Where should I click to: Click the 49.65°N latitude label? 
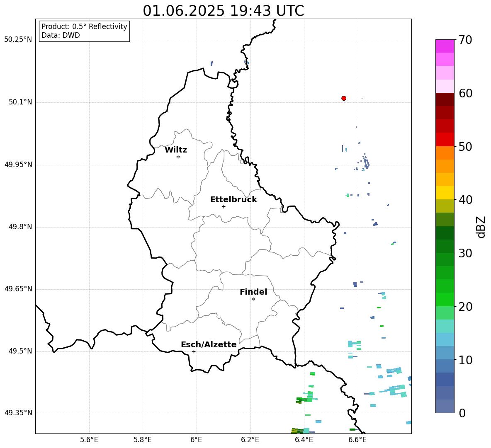(18, 289)
